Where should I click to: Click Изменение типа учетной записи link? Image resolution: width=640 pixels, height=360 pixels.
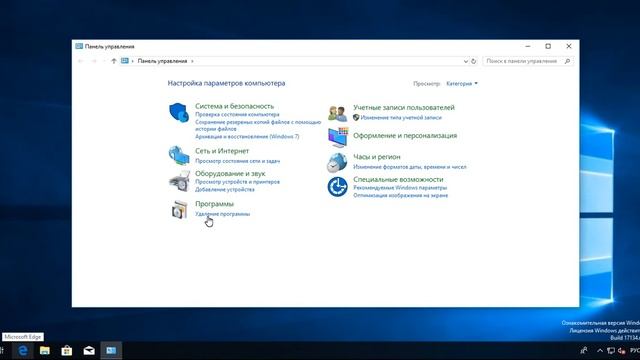coord(401,118)
